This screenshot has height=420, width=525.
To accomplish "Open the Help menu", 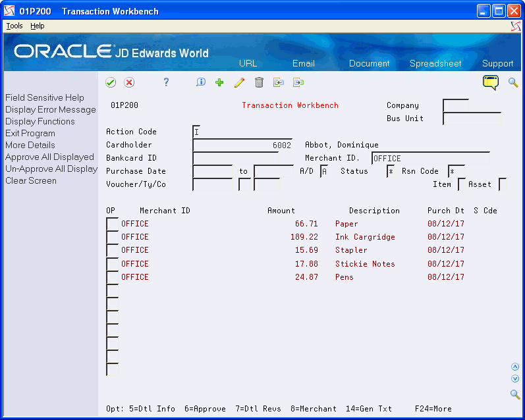I will pyautogui.click(x=37, y=26).
